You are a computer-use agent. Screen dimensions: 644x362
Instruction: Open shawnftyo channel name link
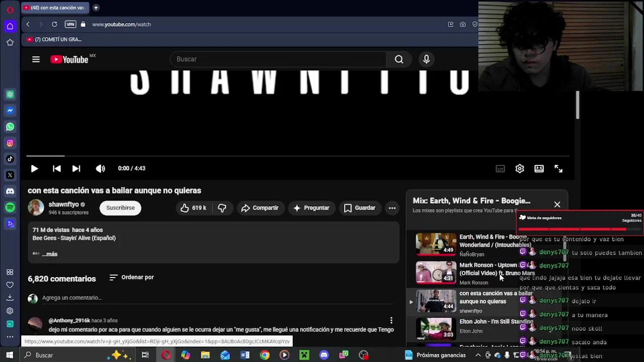tap(64, 204)
